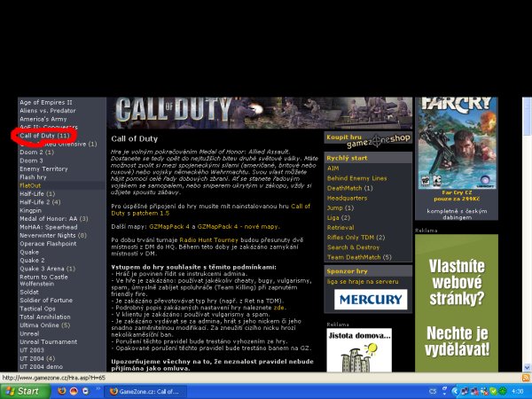This screenshot has height=399, width=532.
Task: Click the Flash hry sidebar link
Action: 33,177
